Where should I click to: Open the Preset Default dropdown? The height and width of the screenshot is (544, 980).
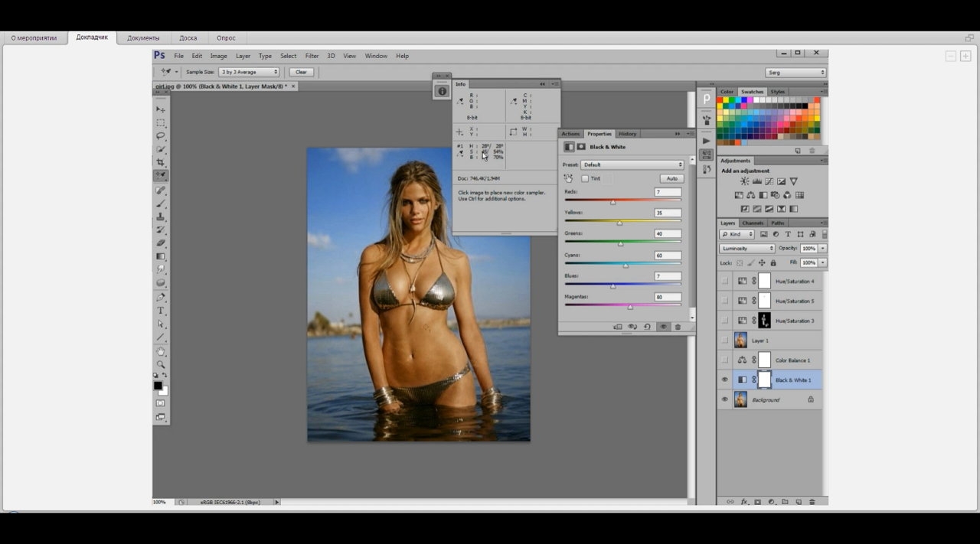click(x=632, y=165)
